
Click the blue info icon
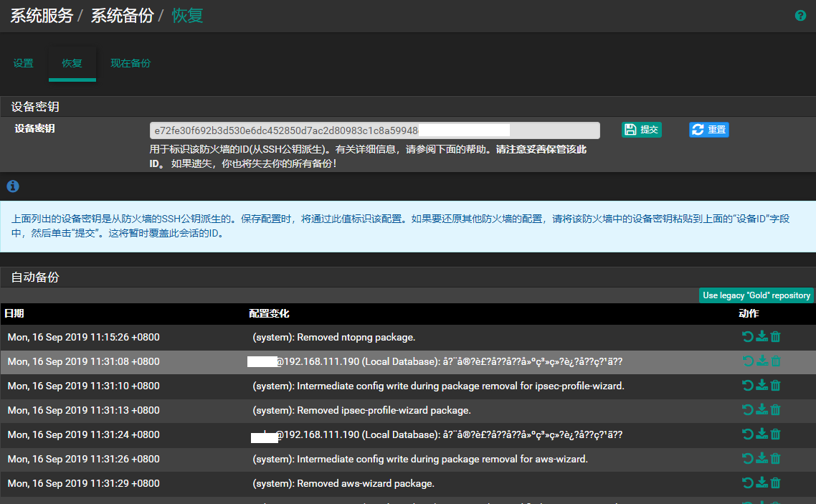(x=13, y=186)
